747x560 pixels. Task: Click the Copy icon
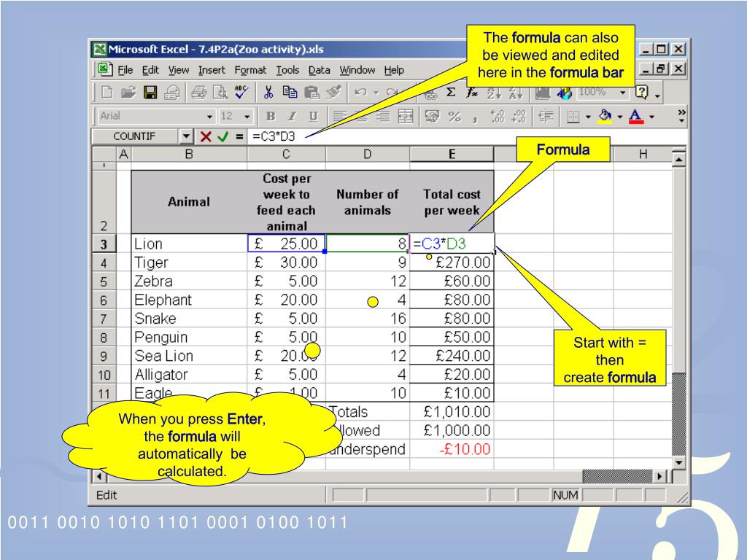click(x=290, y=92)
